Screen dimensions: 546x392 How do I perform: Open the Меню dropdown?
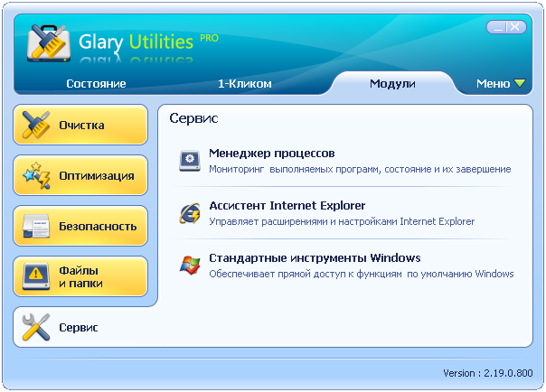pyautogui.click(x=501, y=83)
